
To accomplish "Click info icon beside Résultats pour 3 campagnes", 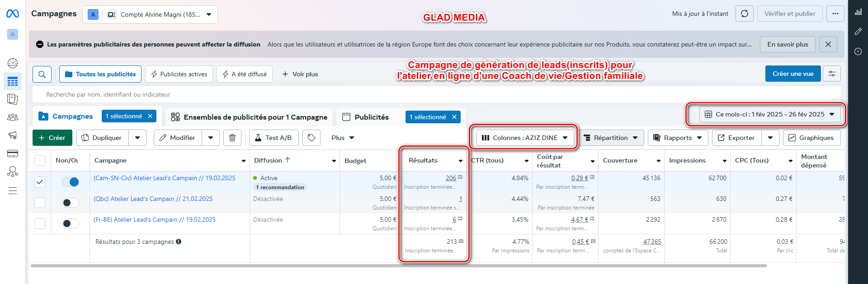I will click(179, 242).
